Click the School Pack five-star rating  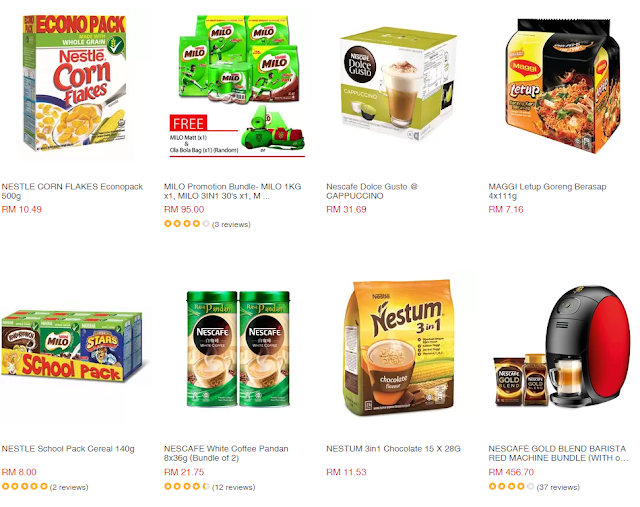click(24, 487)
